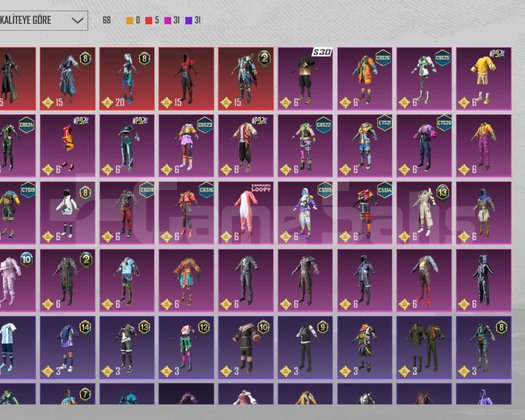
Task: Click the chevron arrow of the sort dropdown
Action: pos(78,20)
